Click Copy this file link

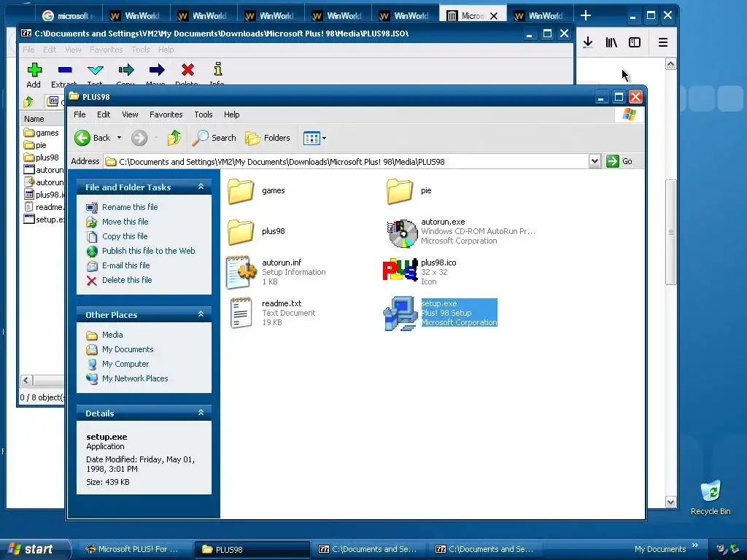click(x=124, y=236)
